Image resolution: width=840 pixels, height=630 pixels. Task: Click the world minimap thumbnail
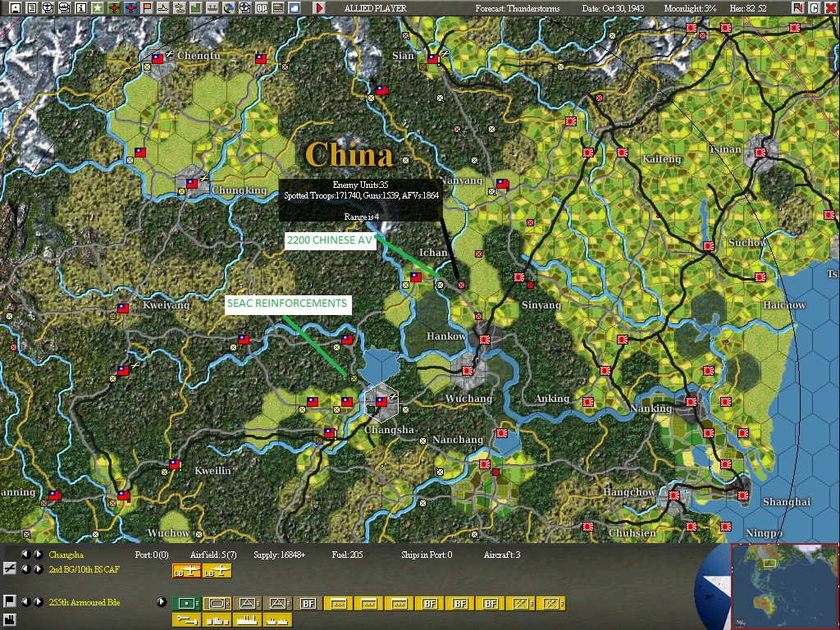[x=783, y=587]
